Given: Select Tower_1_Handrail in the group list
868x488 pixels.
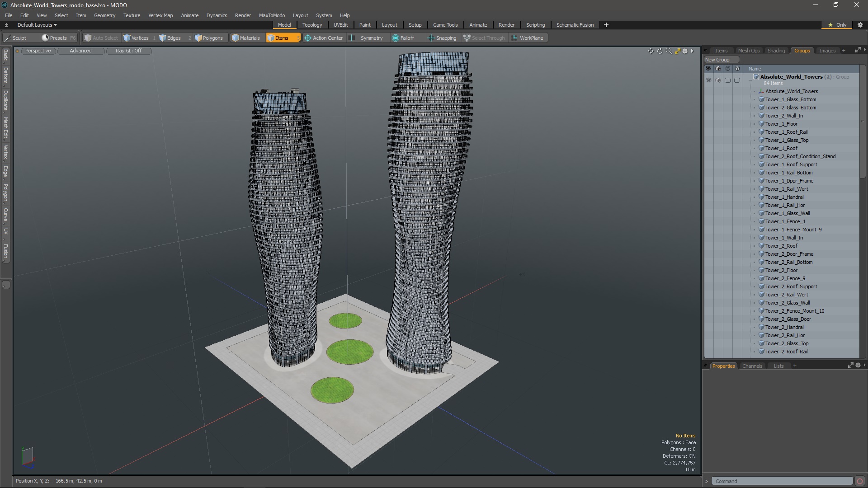Looking at the screenshot, I should click(x=784, y=197).
